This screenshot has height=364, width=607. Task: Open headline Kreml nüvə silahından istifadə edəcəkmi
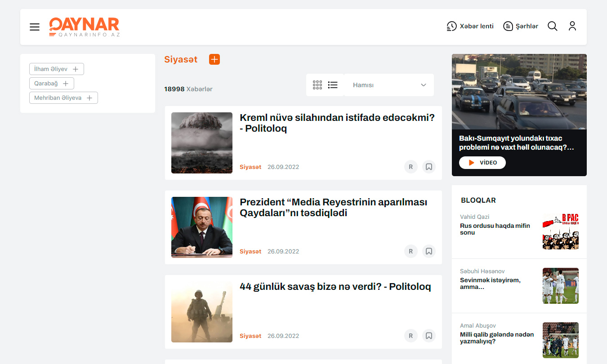[337, 123]
